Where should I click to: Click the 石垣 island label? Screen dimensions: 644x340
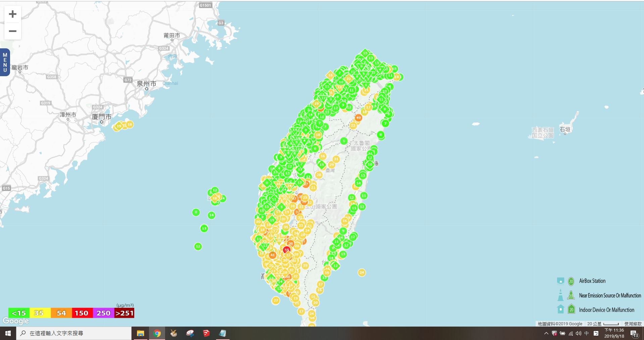click(x=565, y=129)
